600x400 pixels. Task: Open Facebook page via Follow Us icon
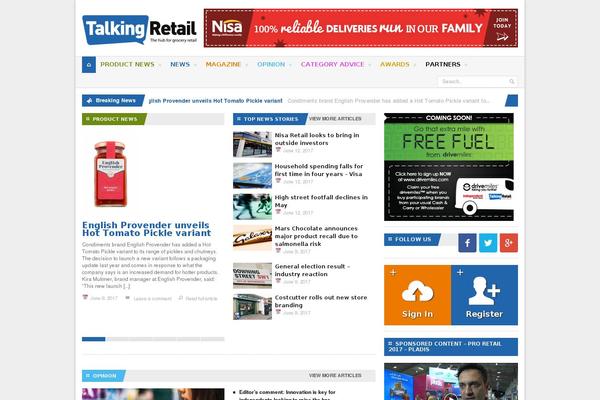[467, 243]
